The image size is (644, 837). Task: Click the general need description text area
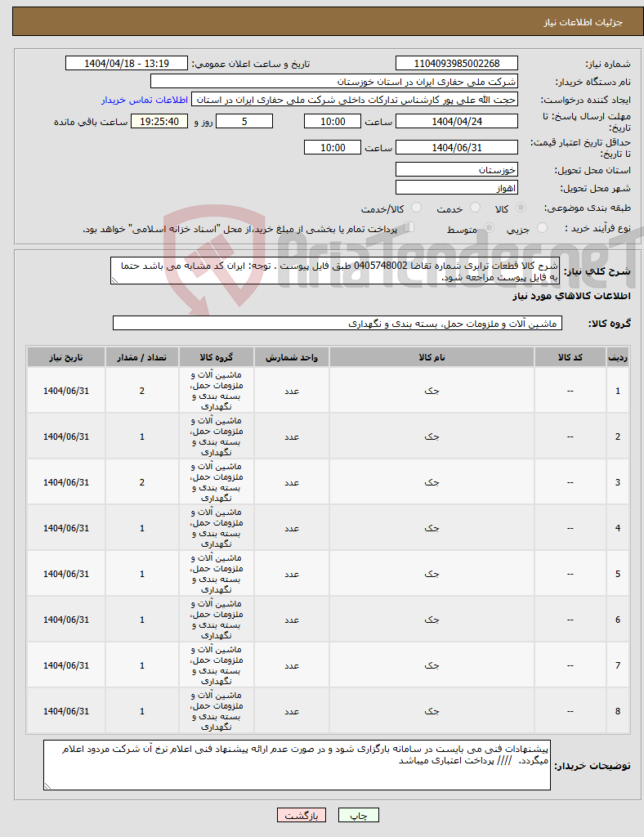point(335,271)
